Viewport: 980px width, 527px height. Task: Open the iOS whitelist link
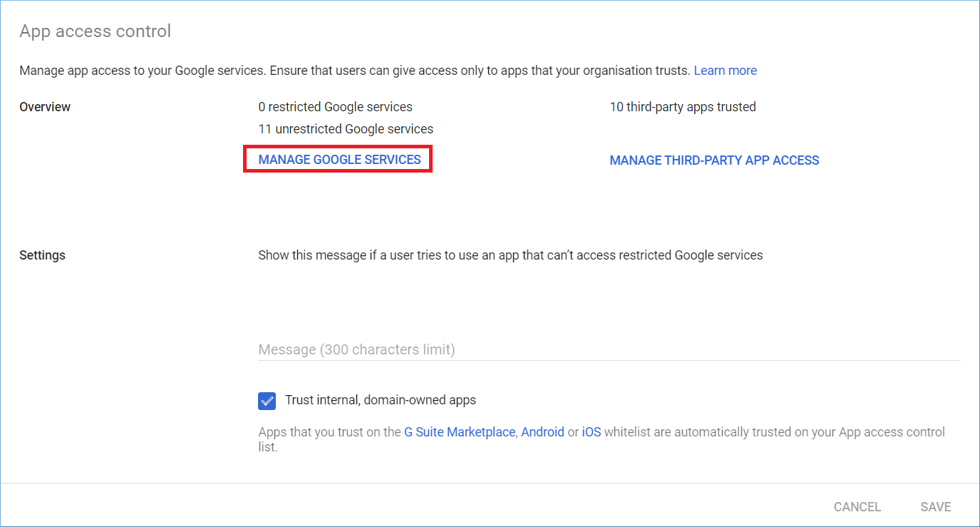click(x=592, y=432)
